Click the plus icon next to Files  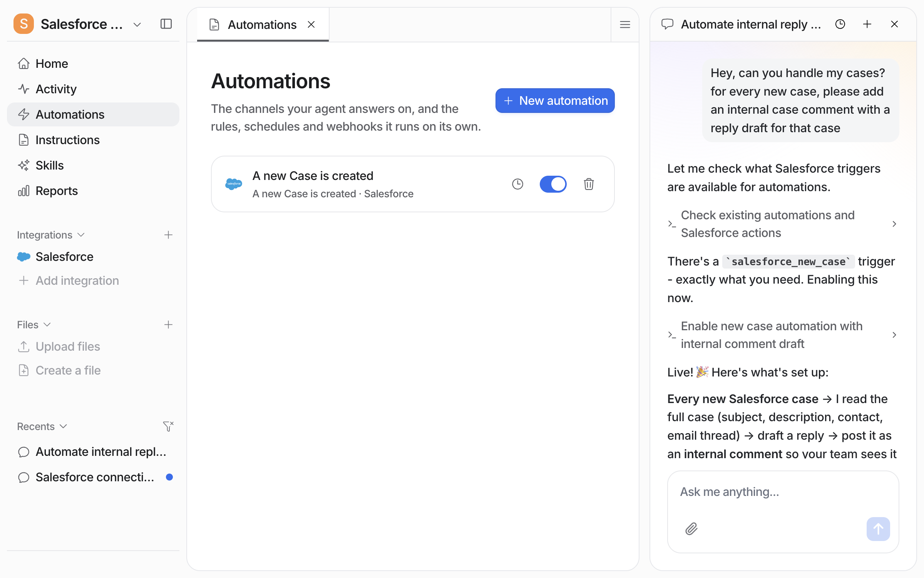coord(168,324)
